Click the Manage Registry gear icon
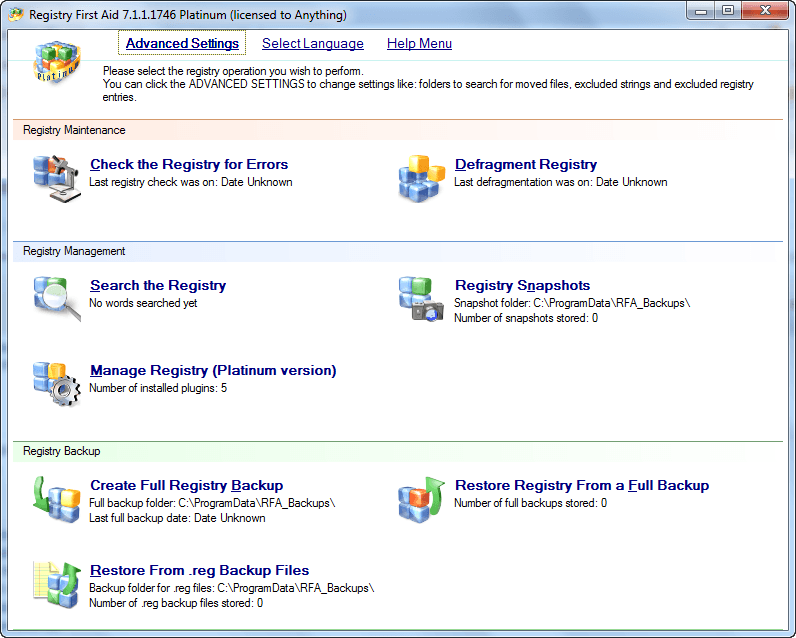This screenshot has width=796, height=638. [x=56, y=383]
